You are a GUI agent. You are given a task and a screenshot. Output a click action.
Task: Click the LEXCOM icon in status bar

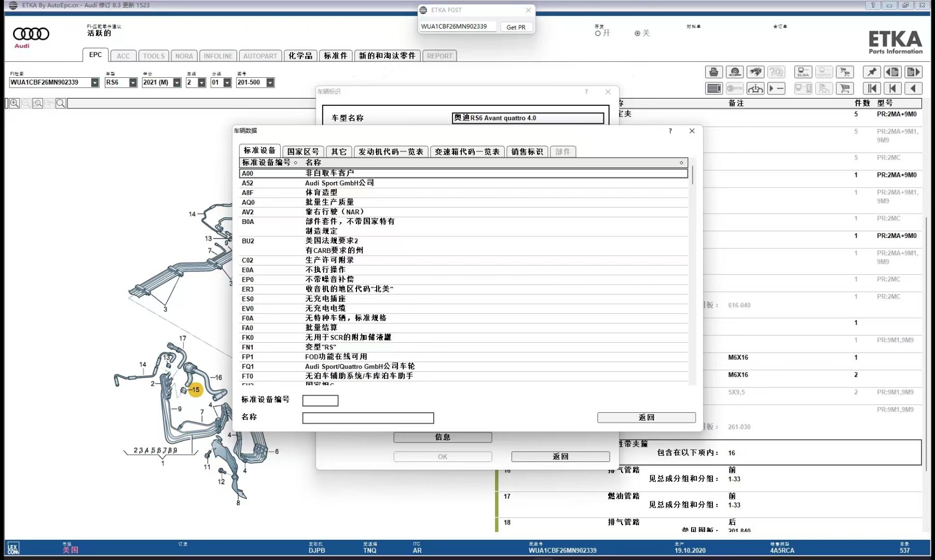point(13,549)
